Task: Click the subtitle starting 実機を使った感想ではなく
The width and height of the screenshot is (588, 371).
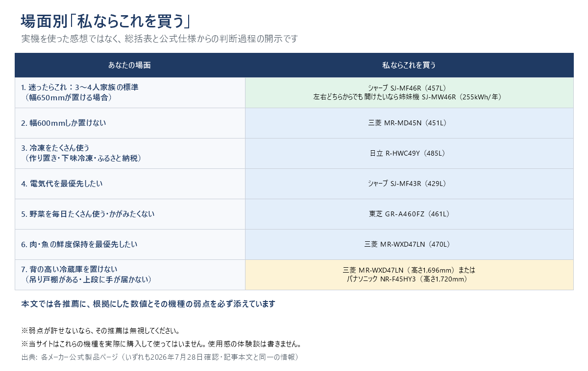Action: pyautogui.click(x=159, y=39)
